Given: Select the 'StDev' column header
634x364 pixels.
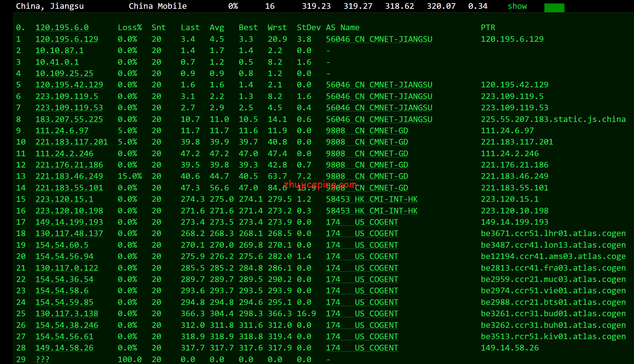Looking at the screenshot, I should [x=309, y=28].
